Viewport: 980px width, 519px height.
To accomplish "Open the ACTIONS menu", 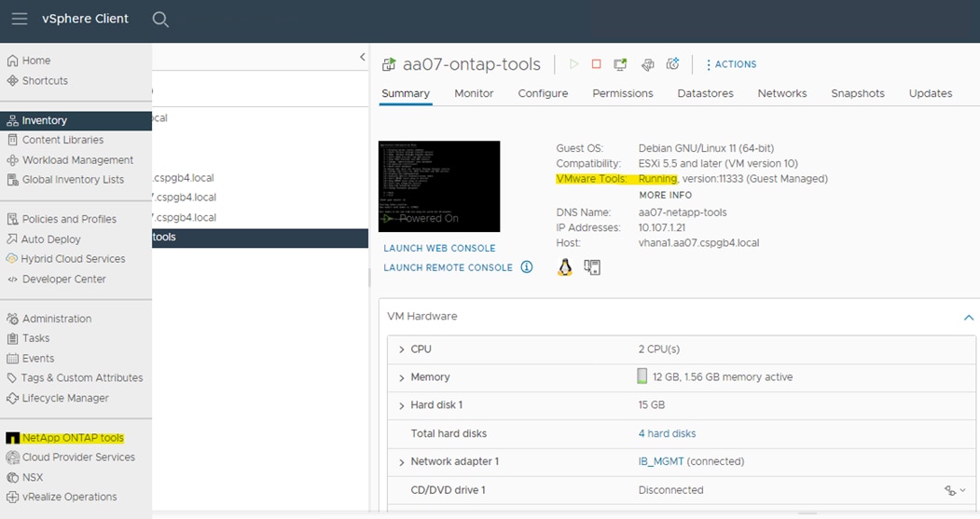I will pos(731,64).
